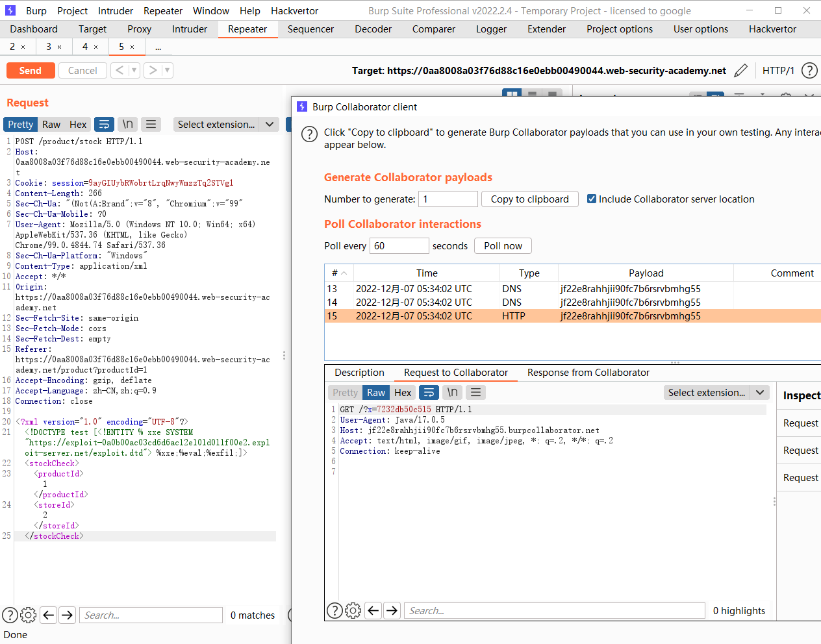Close Repeater tab 2 with its ×

coord(23,47)
